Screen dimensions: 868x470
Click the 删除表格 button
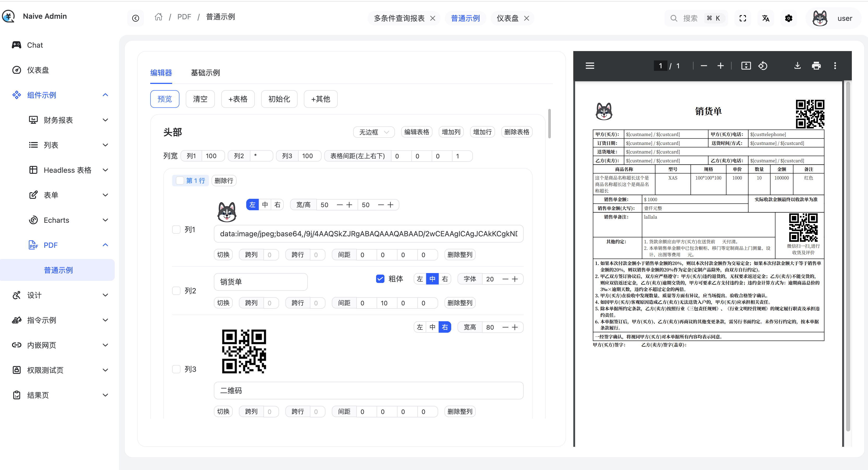[x=516, y=132]
